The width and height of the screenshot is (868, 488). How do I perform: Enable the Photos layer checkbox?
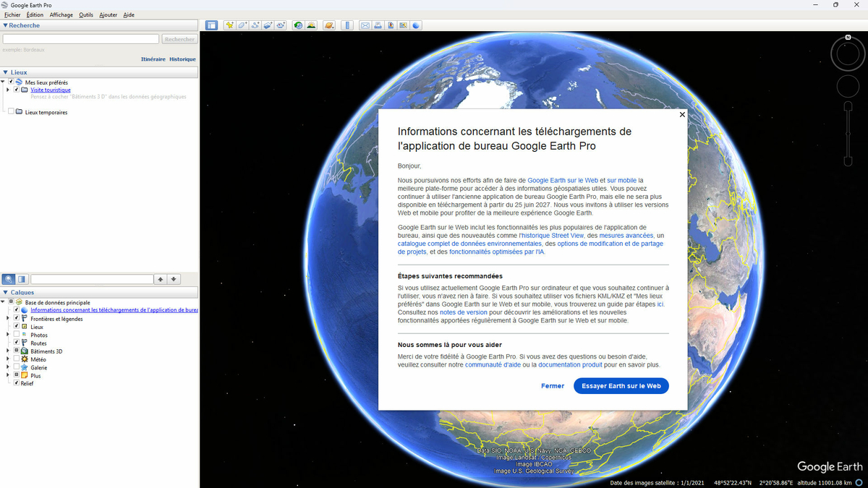(17, 335)
